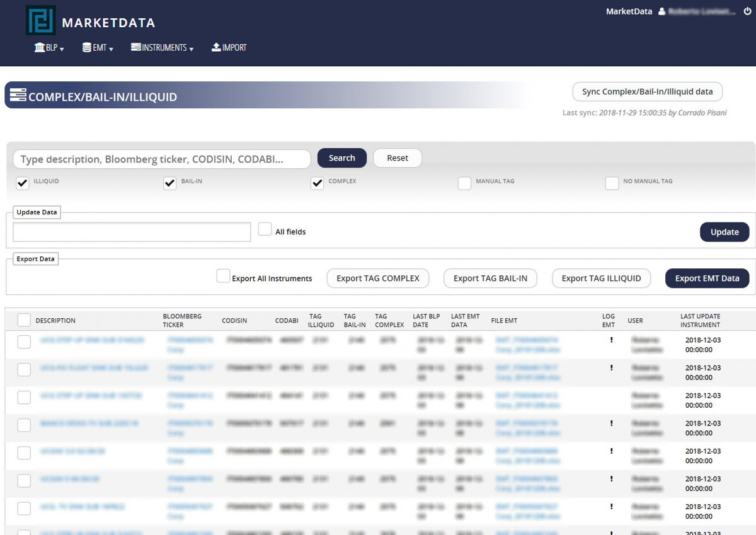This screenshot has height=535, width=756.
Task: Check the first table row checkbox
Action: 24,342
